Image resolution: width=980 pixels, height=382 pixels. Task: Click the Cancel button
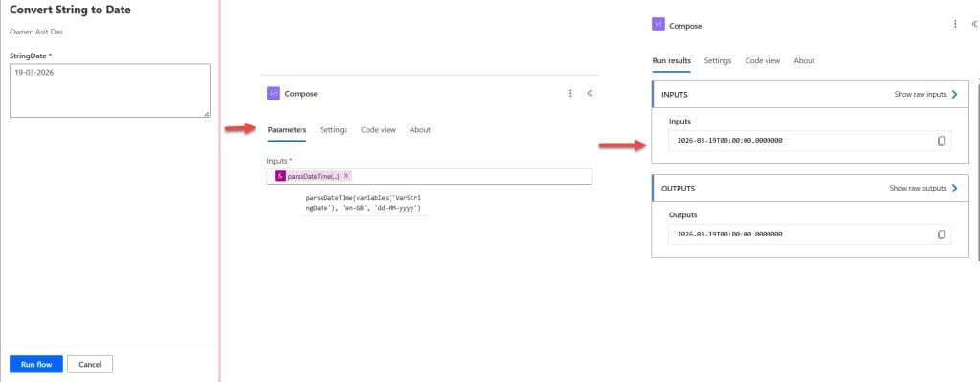[x=90, y=364]
